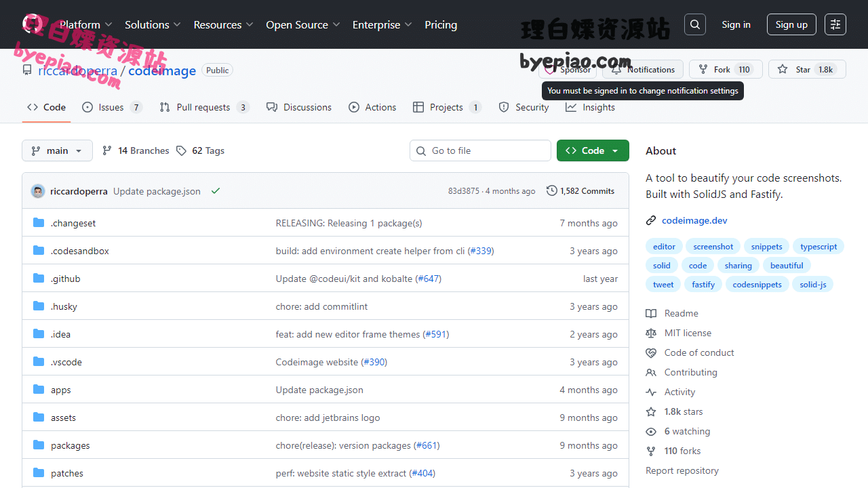Click the folder icon next to .vscode

(39, 362)
